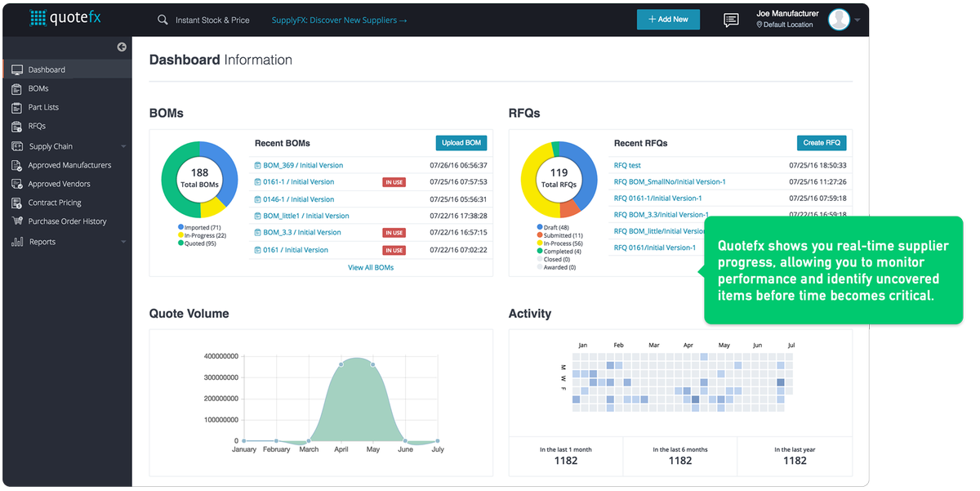
Task: Open Purchase Order History cart icon
Action: 17,221
